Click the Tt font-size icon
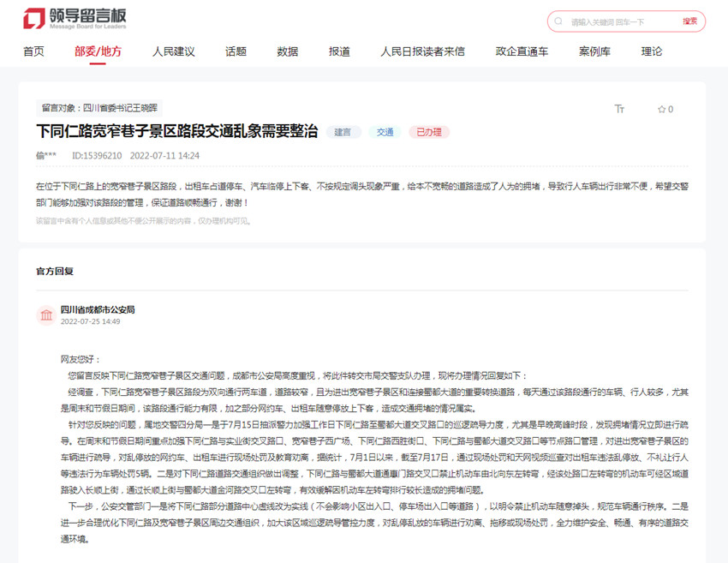This screenshot has width=728, height=563. (619, 109)
